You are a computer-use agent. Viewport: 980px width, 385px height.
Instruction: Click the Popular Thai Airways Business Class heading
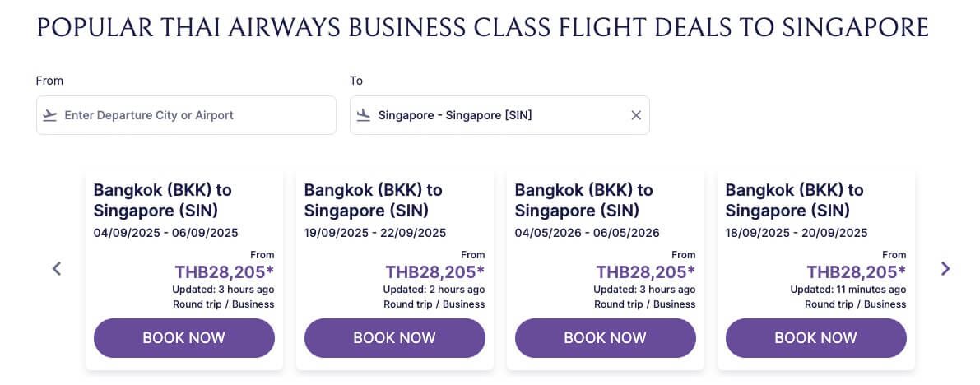482,28
